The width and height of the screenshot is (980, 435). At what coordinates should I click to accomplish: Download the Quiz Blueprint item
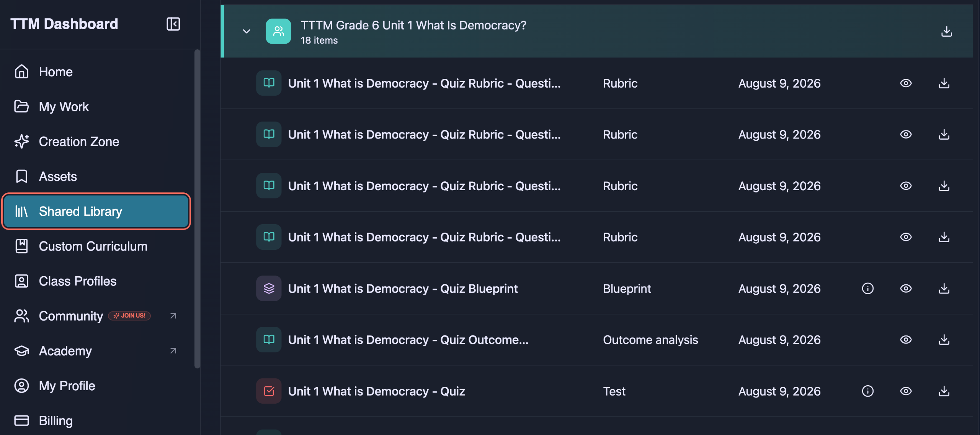coord(944,288)
